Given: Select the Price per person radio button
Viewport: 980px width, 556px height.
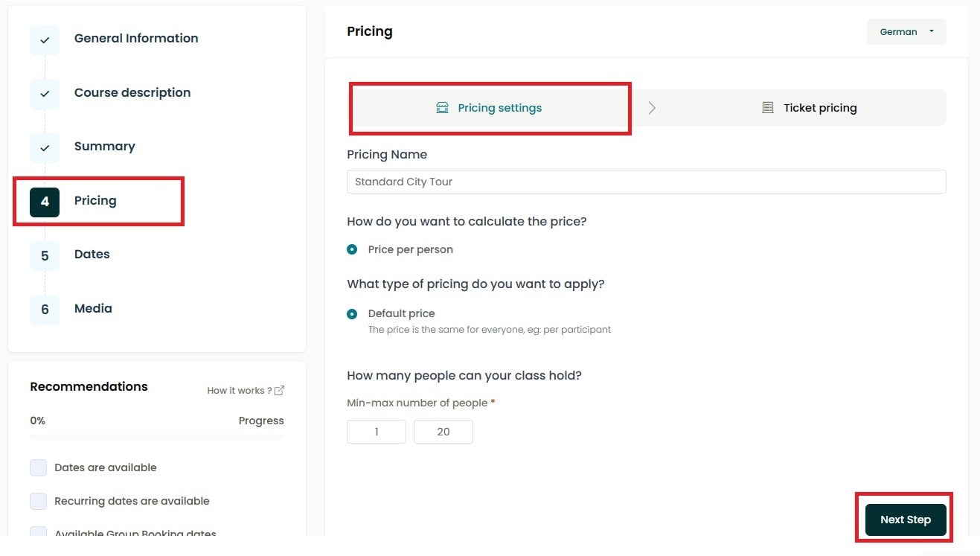Looking at the screenshot, I should click(x=352, y=249).
